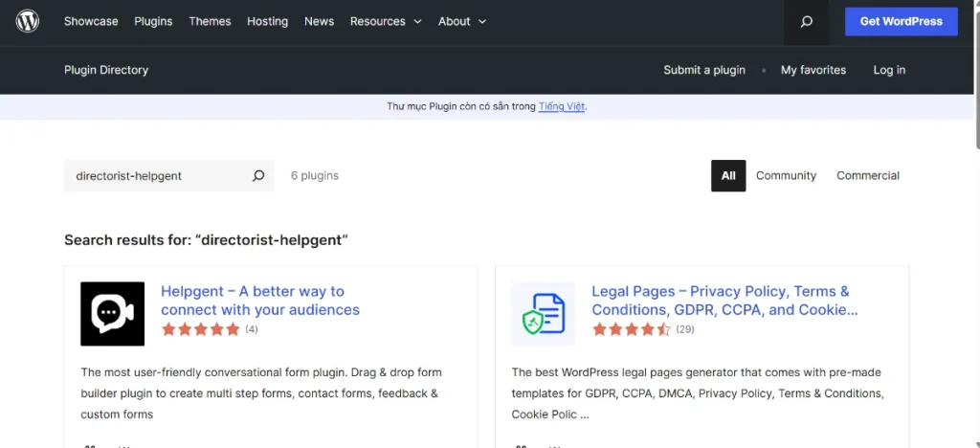This screenshot has height=448, width=980.
Task: Open Helpgent plugin title link
Action: click(260, 301)
